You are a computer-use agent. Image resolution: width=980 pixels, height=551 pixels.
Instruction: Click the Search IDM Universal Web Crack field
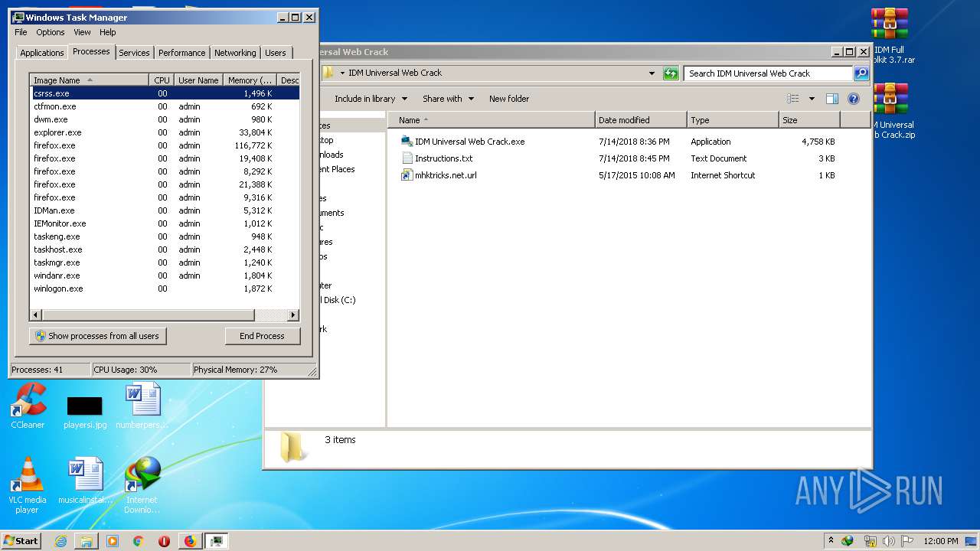pyautogui.click(x=768, y=73)
